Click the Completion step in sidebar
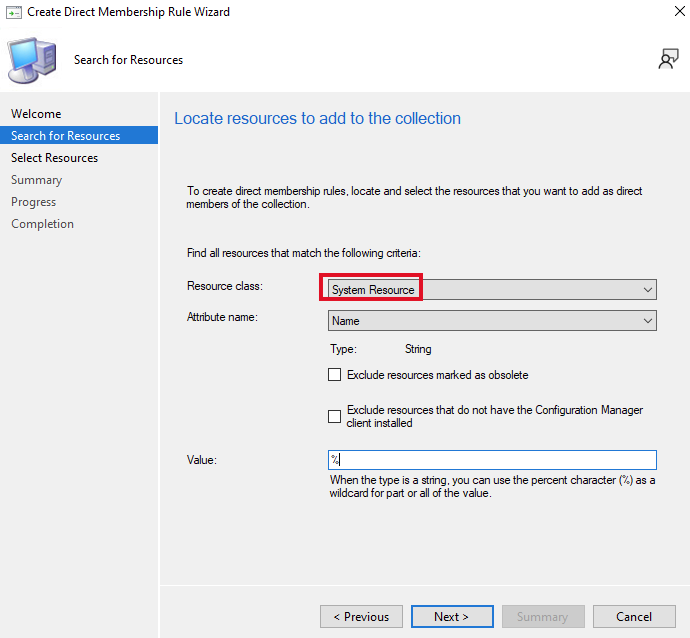690x638 pixels. pos(43,224)
